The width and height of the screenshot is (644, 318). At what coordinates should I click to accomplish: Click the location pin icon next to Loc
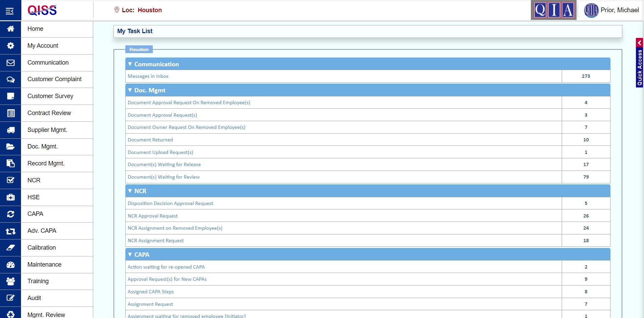point(116,10)
